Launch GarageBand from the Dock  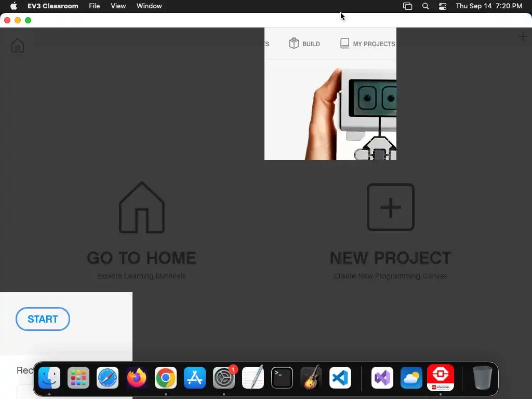(311, 378)
